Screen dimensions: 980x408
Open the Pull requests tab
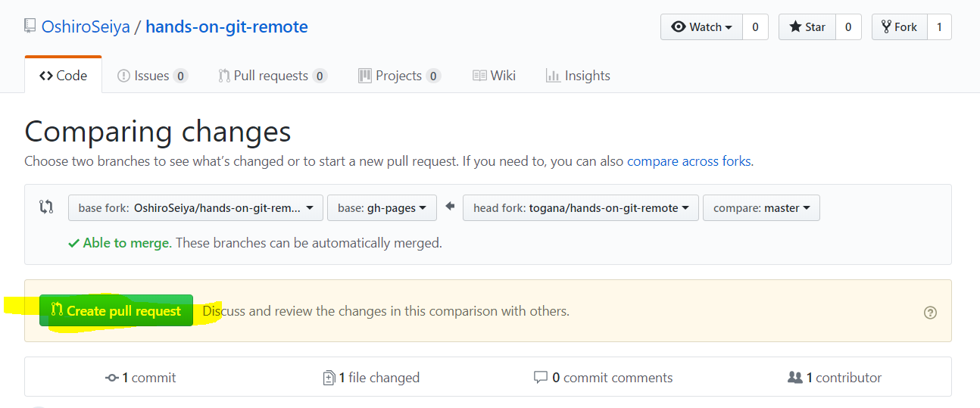tap(271, 76)
